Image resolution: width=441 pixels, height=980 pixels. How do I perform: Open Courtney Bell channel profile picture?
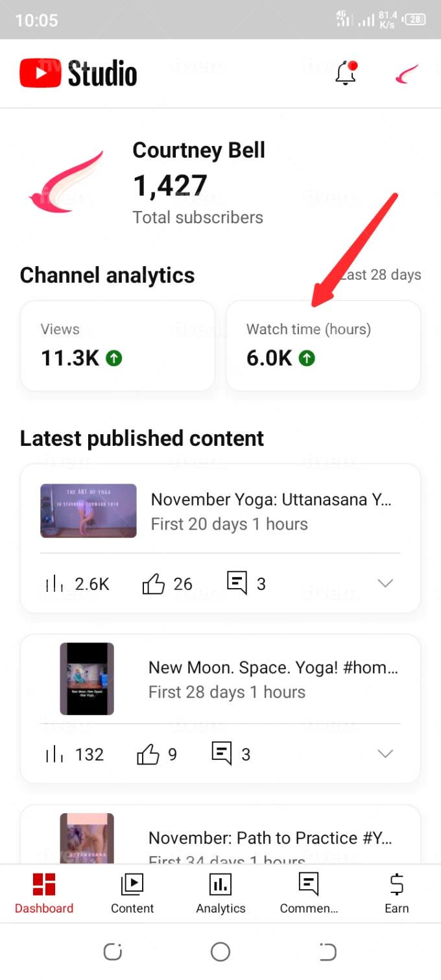(x=67, y=184)
